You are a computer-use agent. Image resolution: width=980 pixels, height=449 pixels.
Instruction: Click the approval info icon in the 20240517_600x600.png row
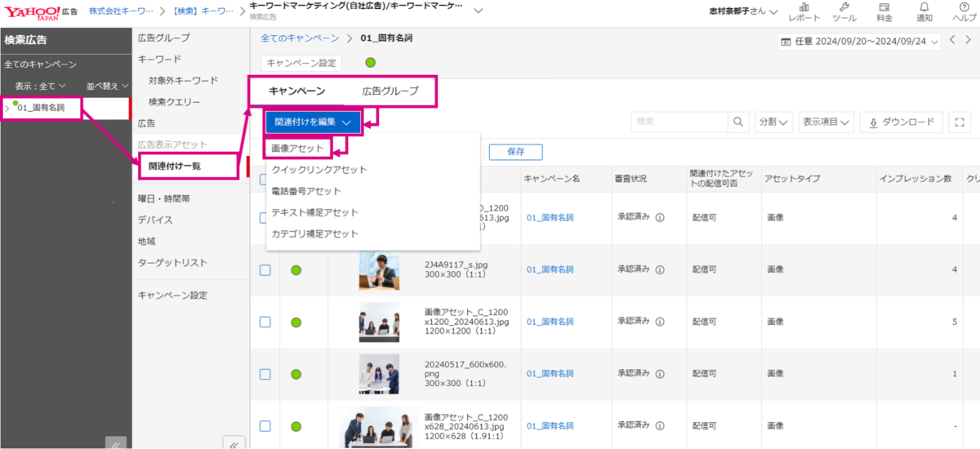[659, 373]
